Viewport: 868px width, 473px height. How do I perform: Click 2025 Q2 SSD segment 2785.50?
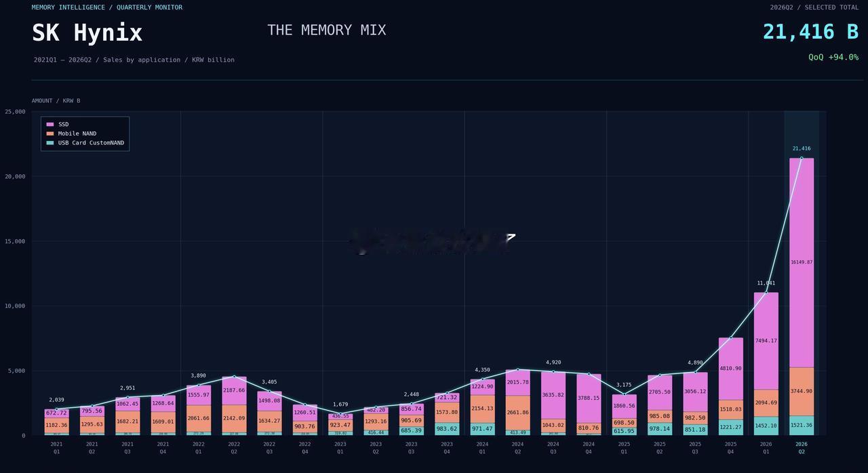click(660, 392)
